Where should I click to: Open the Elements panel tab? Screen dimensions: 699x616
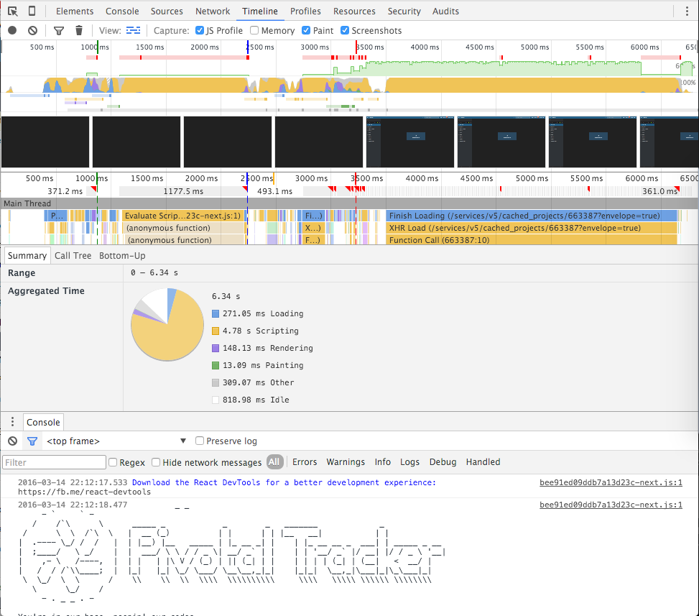[x=75, y=12]
